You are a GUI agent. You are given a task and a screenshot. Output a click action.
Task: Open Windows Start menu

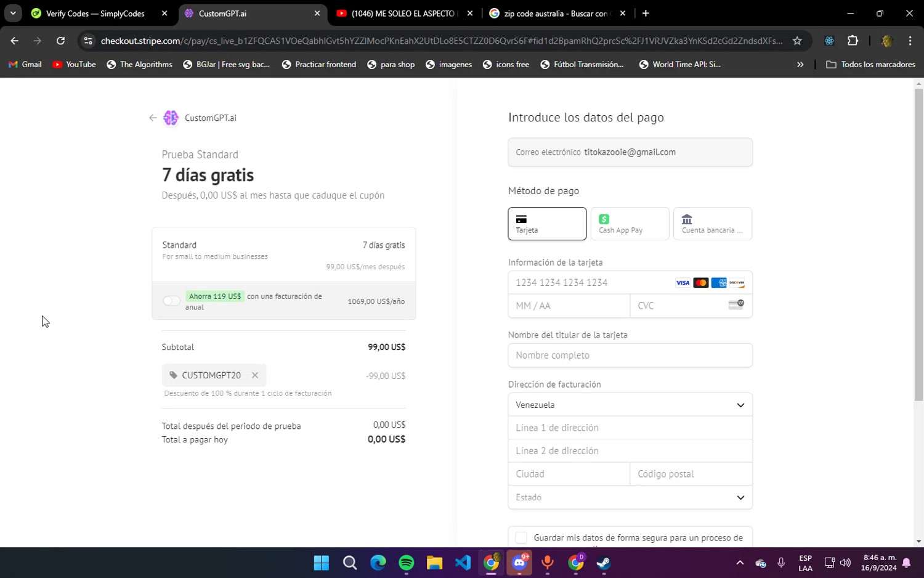pos(322,563)
